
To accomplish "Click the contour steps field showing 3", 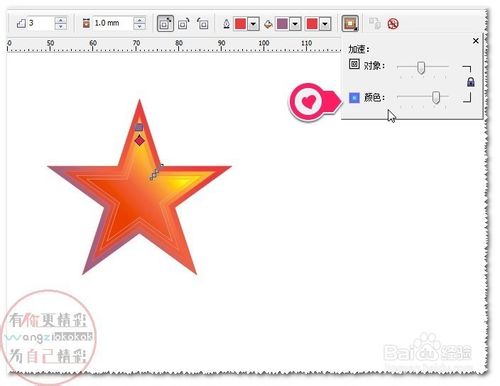I will coord(40,23).
